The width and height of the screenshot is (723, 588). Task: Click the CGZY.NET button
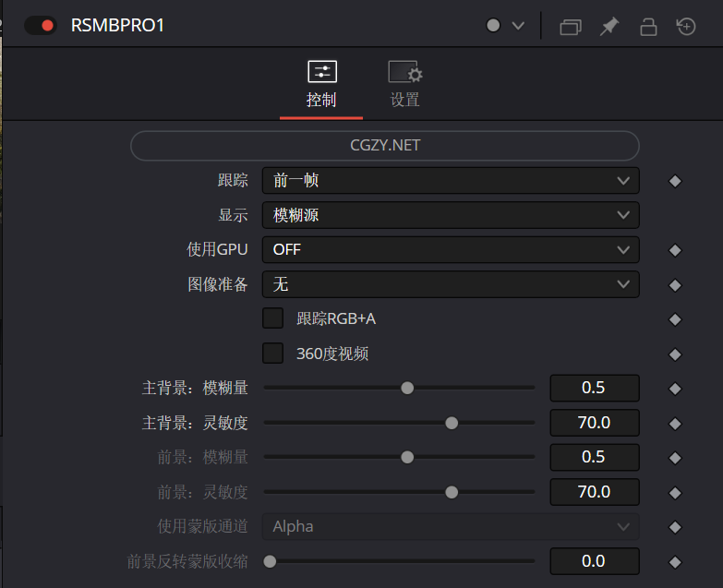coord(384,146)
